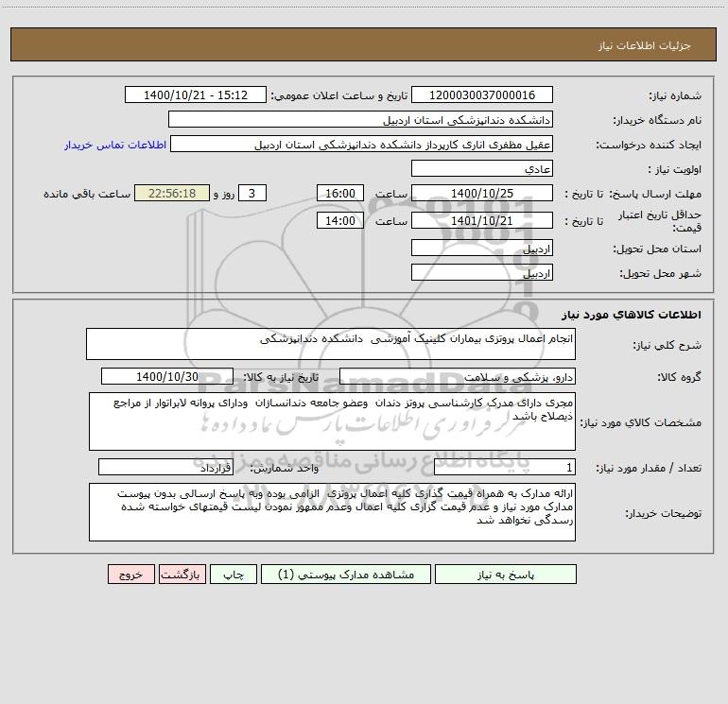Click the response deadline time 16:00

pyautogui.click(x=339, y=193)
